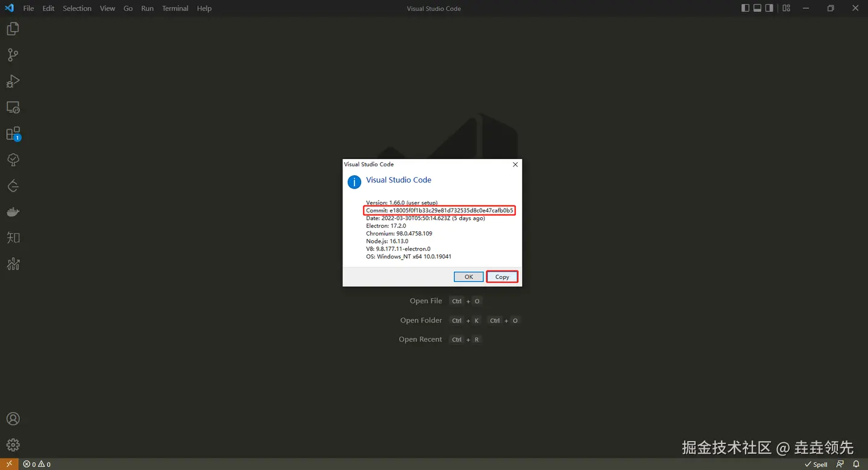
Task: Open the File menu
Action: click(x=28, y=8)
